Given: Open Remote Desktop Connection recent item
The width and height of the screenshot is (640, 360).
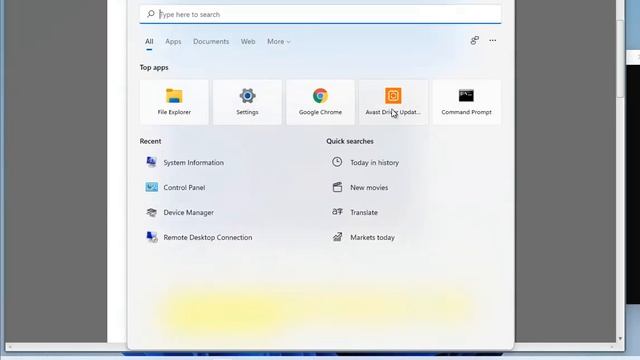Looking at the screenshot, I should tap(208, 237).
